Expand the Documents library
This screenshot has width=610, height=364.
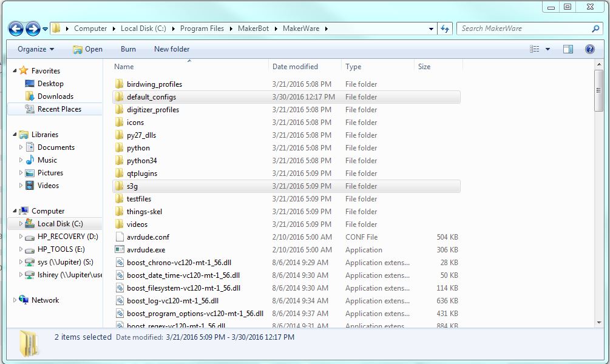(x=21, y=147)
